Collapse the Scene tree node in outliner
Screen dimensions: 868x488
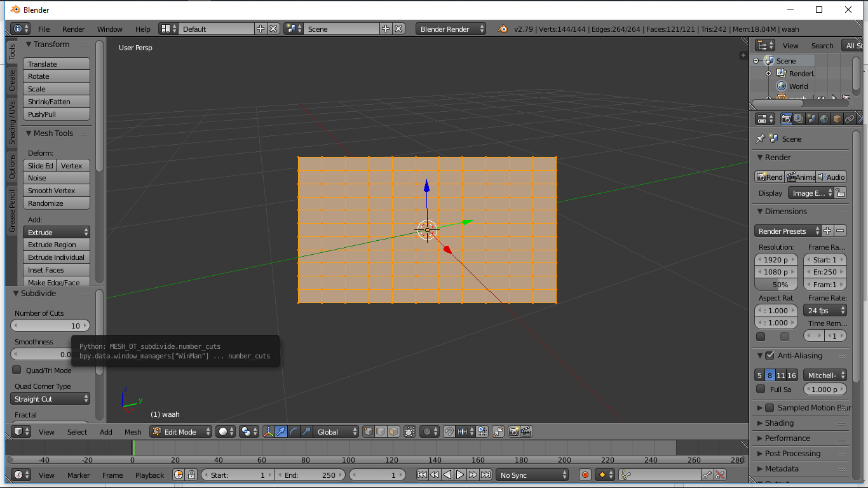(756, 61)
